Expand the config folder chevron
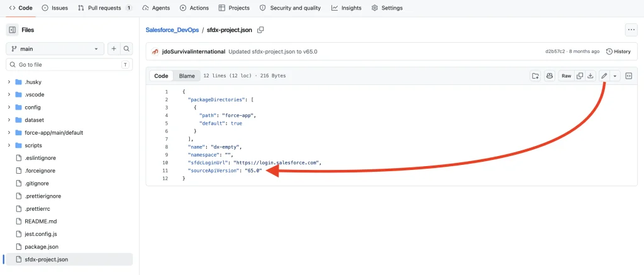The image size is (644, 275). click(9, 107)
